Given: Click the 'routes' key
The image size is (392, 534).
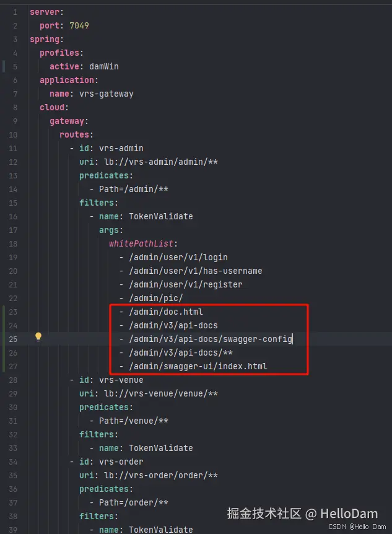Looking at the screenshot, I should click(74, 134).
